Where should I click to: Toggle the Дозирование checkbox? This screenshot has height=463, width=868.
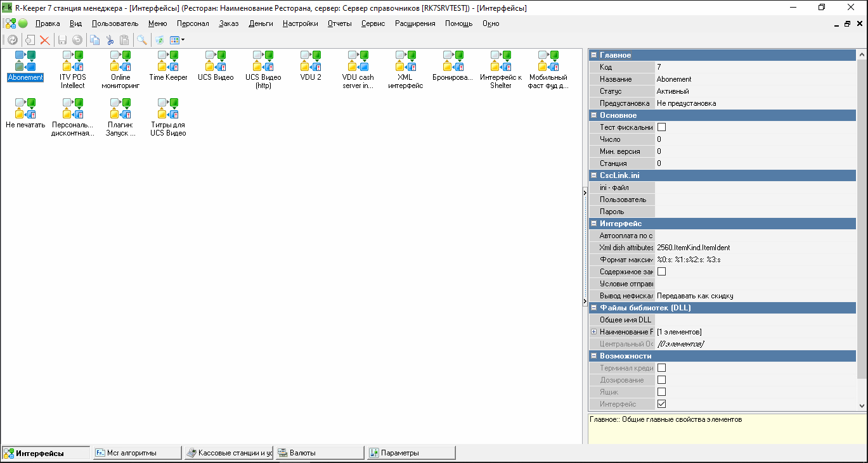tap(661, 380)
